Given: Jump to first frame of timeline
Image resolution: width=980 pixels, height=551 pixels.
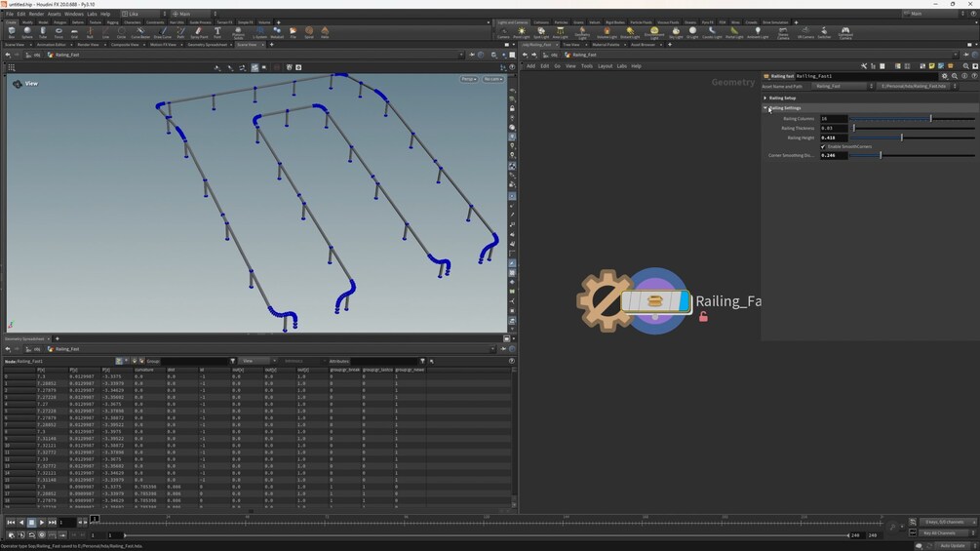Looking at the screenshot, I should tap(11, 523).
